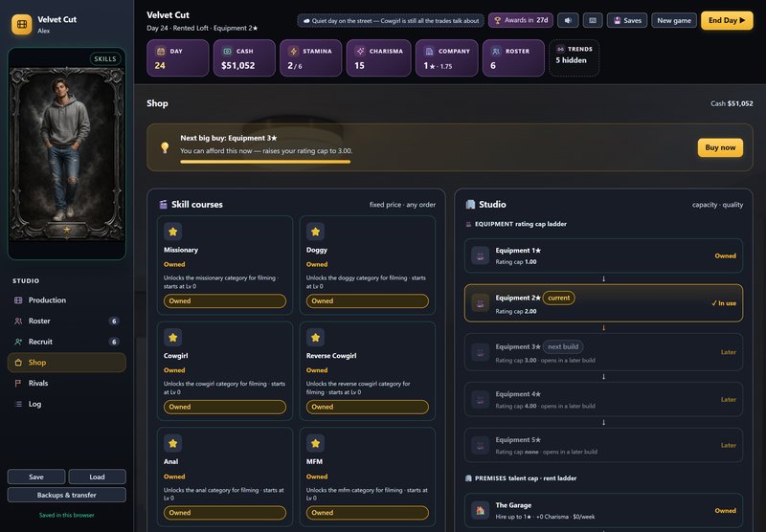Click the Equipment 1★ camera icon

[481, 255]
